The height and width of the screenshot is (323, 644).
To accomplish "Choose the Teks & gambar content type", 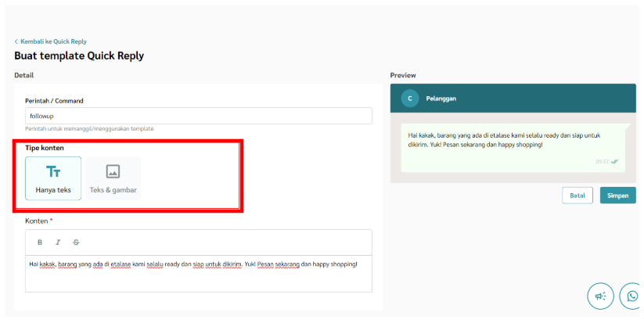I will 113,178.
